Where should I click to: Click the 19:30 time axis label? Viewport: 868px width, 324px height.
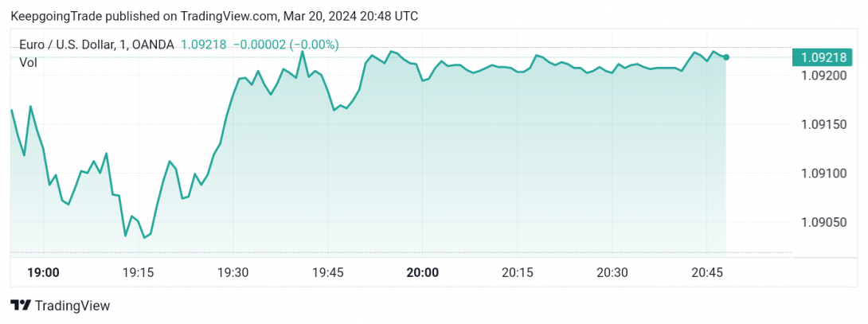[x=233, y=272]
